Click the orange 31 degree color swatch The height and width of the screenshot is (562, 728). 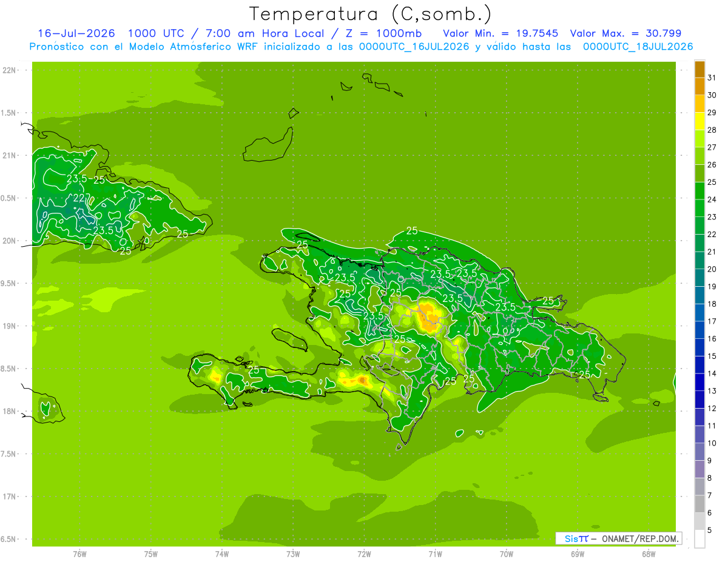[x=699, y=70]
